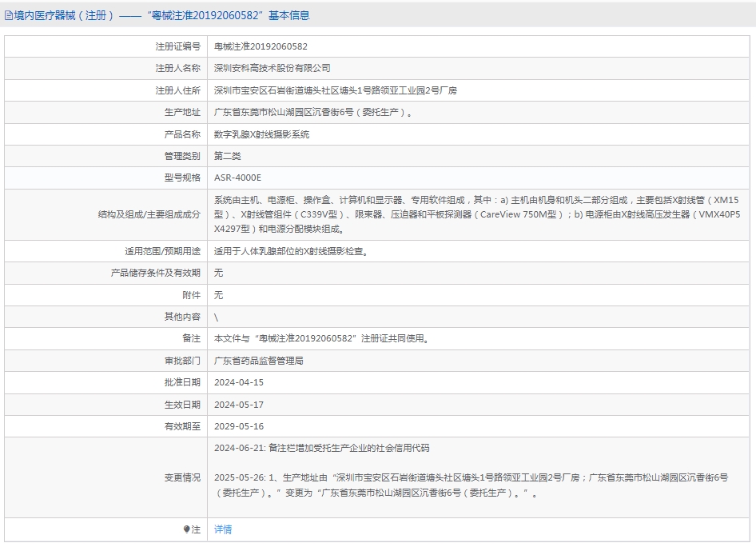The image size is (756, 547).
Task: Select the effective date 2024-05-17
Action: (238, 405)
